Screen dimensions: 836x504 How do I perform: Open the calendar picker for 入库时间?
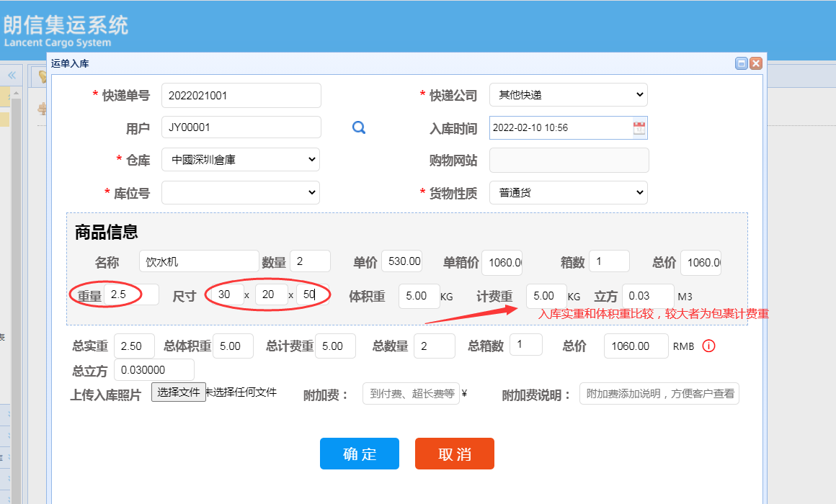coord(639,128)
